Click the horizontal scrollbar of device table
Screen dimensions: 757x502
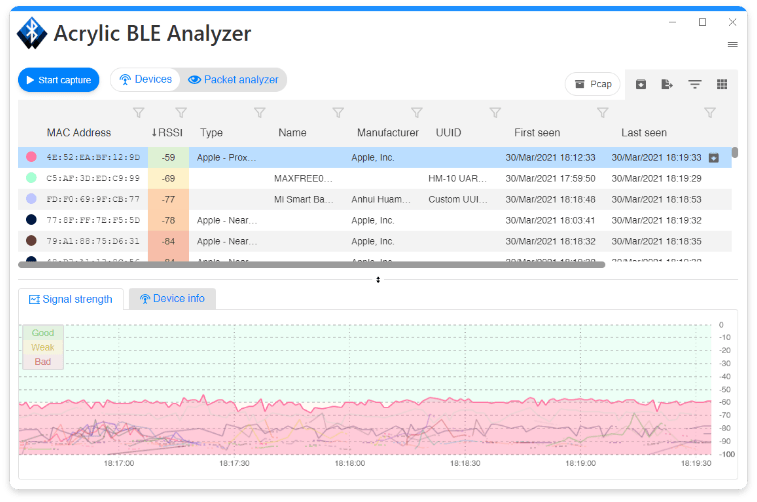click(311, 265)
